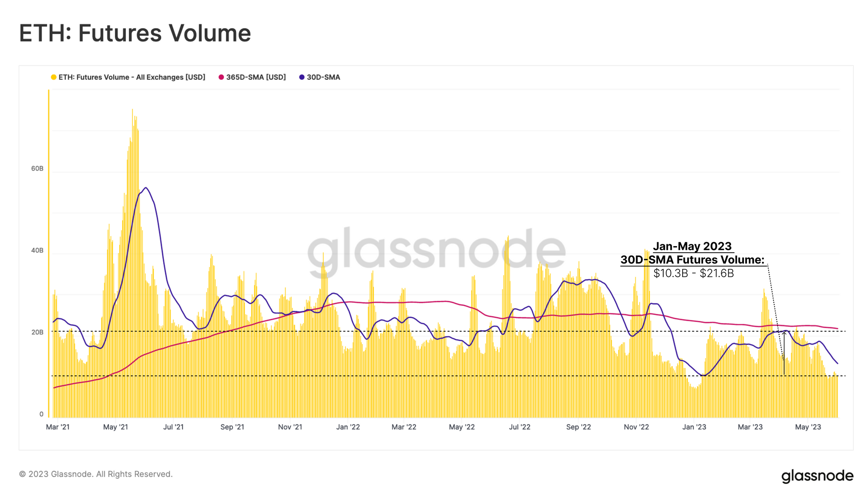Click the $10.3B - $21.6B annotation text
868x500 pixels.
[694, 273]
